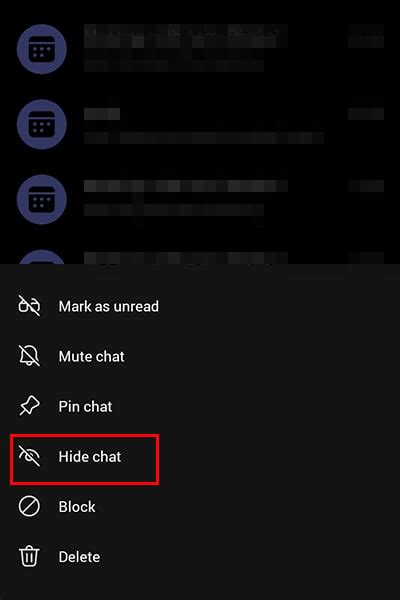Tap the partially hidden fourth chat avatar
Image resolution: width=400 pixels, height=600 pixels.
pyautogui.click(x=42, y=257)
